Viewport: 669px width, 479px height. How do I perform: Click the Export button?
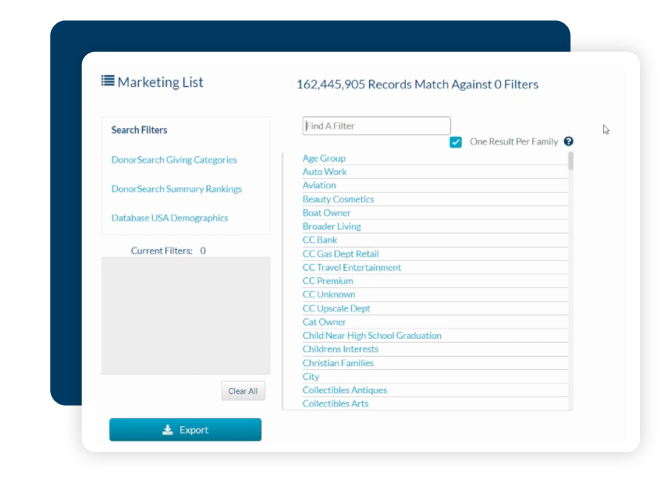pyautogui.click(x=185, y=430)
